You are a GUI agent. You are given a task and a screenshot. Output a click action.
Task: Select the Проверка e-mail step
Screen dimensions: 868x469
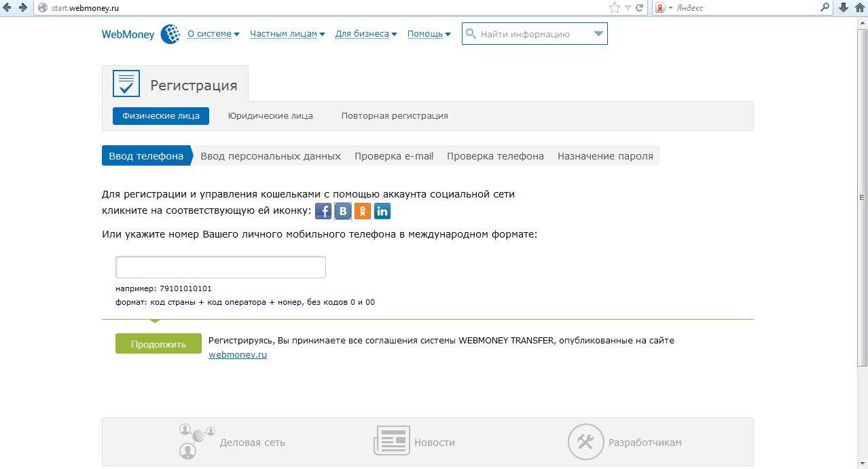tap(394, 156)
